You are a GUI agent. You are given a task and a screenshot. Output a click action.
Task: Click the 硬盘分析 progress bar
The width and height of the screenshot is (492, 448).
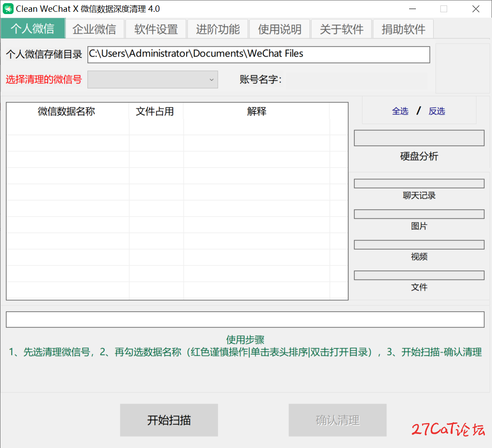pyautogui.click(x=419, y=138)
